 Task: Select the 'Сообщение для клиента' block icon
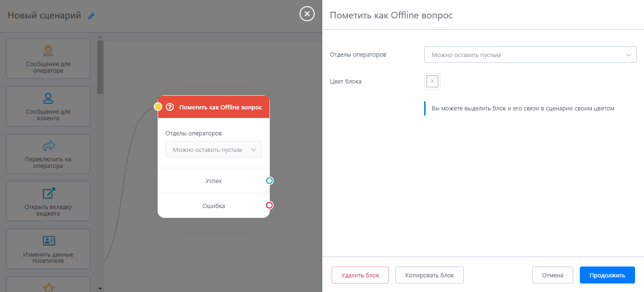coord(48,98)
